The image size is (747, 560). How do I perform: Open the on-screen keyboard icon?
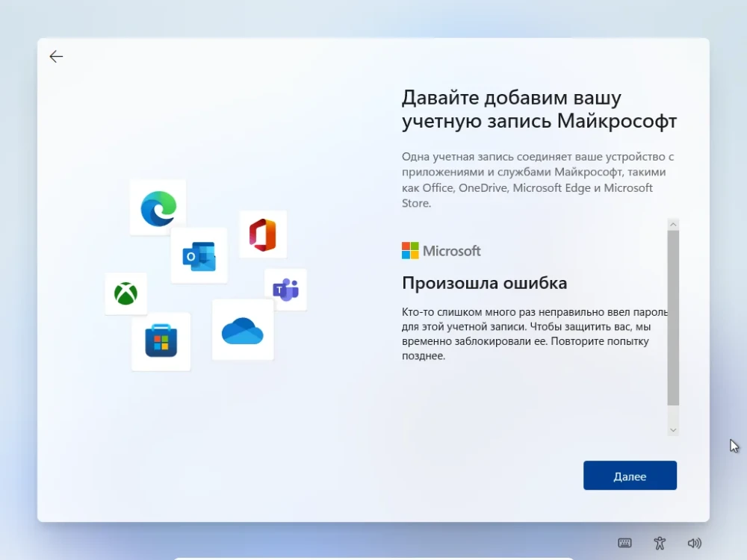[624, 543]
